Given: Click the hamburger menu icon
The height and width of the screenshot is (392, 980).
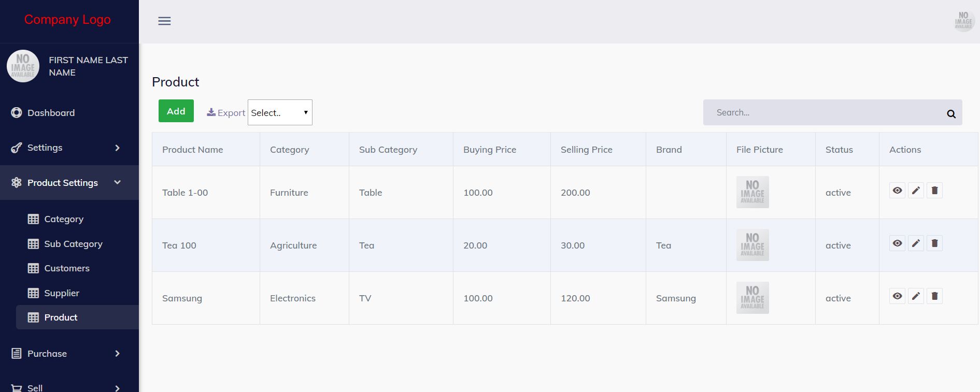Looking at the screenshot, I should 164,21.
